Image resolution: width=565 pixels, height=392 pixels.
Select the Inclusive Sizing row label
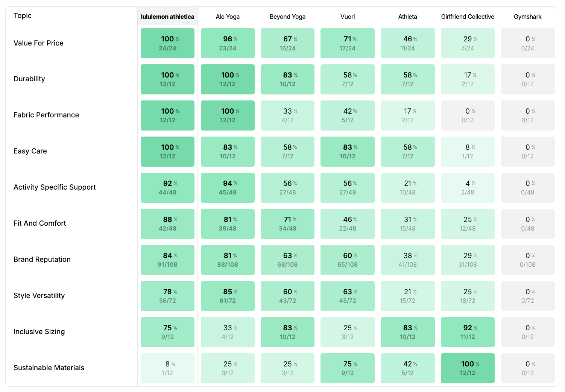coord(39,331)
